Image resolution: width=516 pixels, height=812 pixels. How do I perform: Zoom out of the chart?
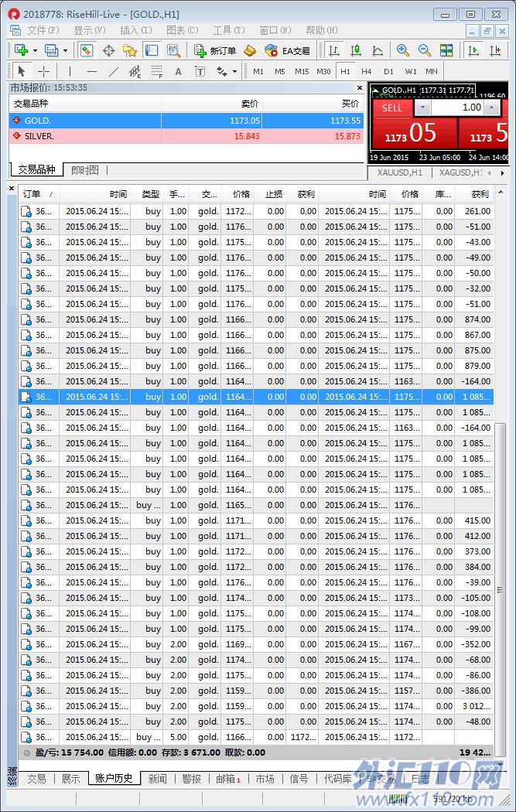424,50
